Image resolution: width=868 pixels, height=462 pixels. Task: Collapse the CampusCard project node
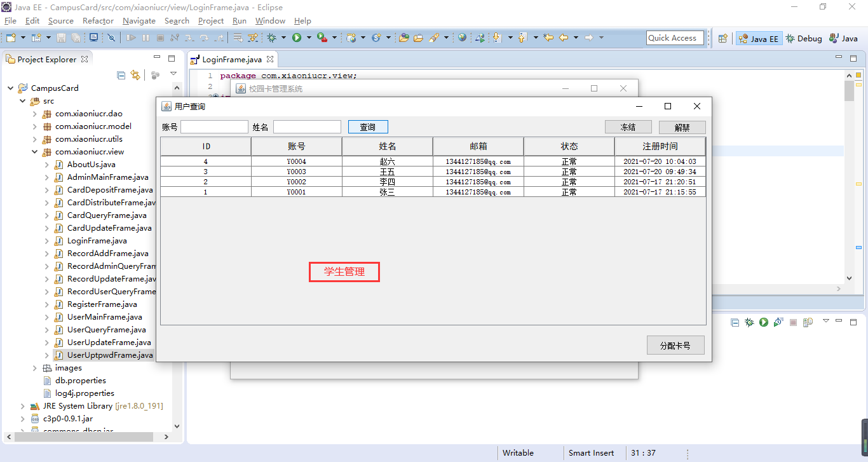(x=10, y=88)
